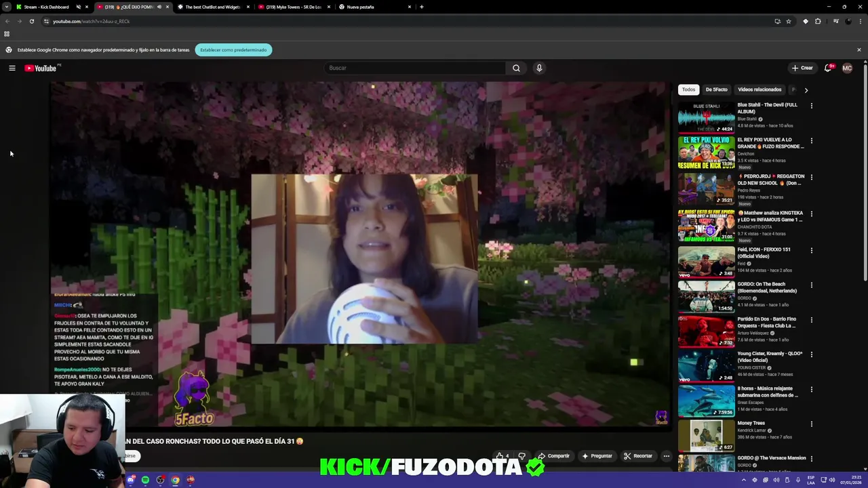Mute the current YouTube tab audio icon
The width and height of the screenshot is (868, 488).
[x=159, y=7]
